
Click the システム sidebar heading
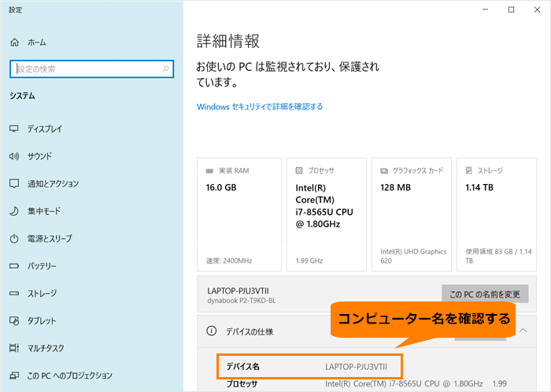pos(22,96)
